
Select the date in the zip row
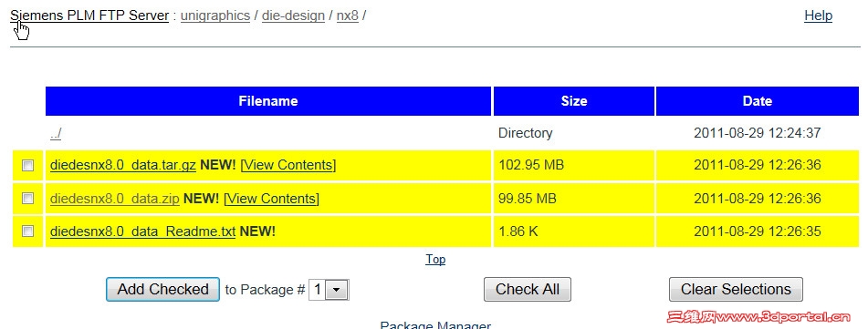[x=757, y=199]
